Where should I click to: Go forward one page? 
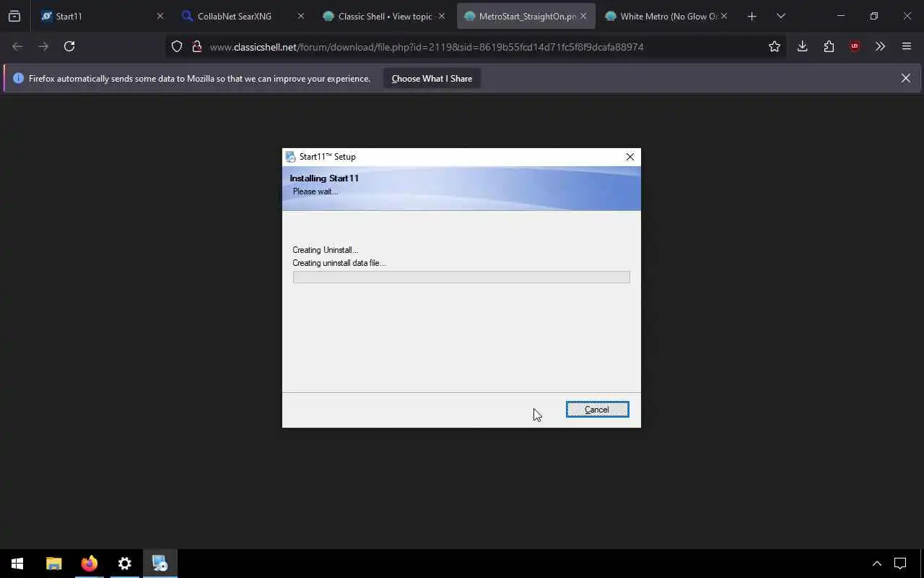pyautogui.click(x=43, y=46)
